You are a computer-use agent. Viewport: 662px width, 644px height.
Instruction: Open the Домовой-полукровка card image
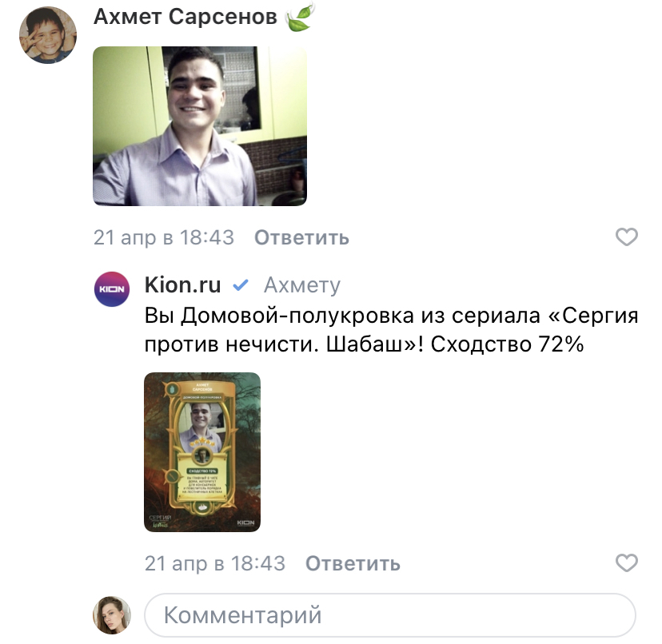[x=202, y=452]
